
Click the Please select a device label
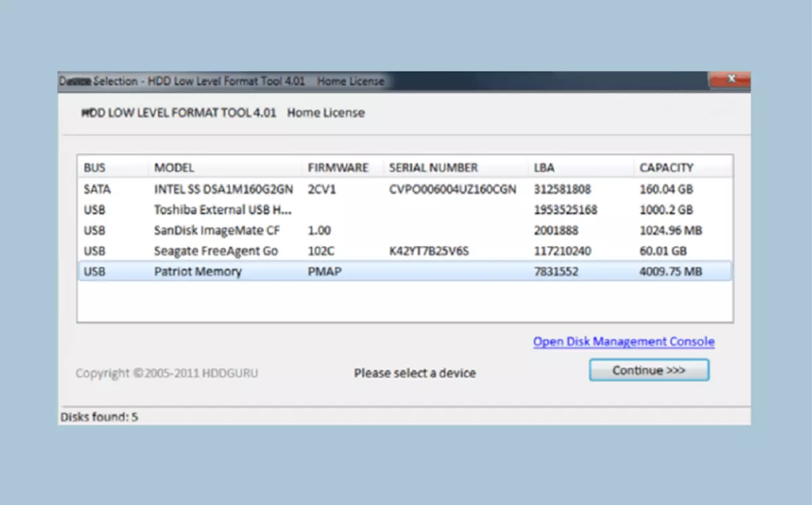point(415,373)
